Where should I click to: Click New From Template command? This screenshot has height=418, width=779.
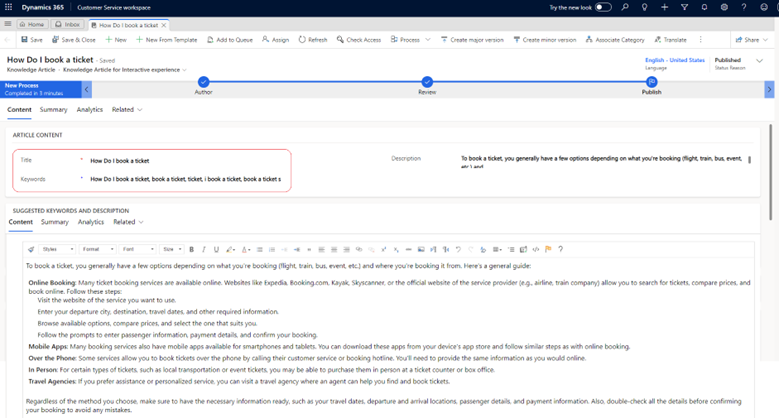(x=166, y=40)
